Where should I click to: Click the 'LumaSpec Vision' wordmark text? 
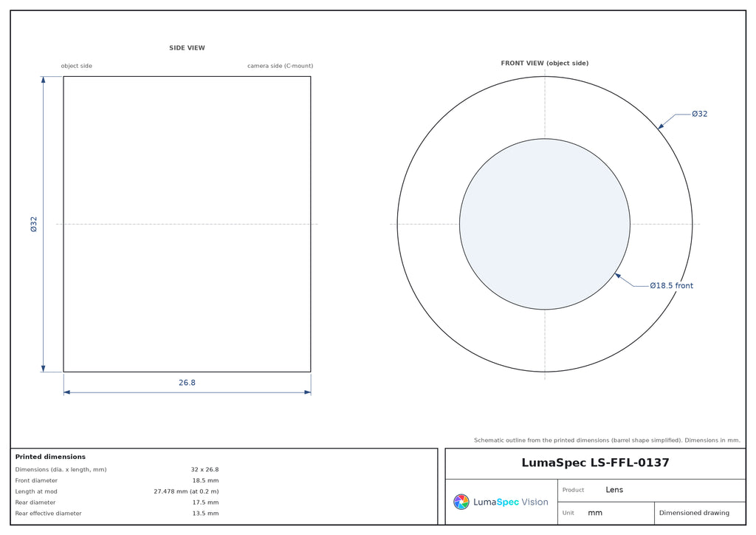click(511, 502)
